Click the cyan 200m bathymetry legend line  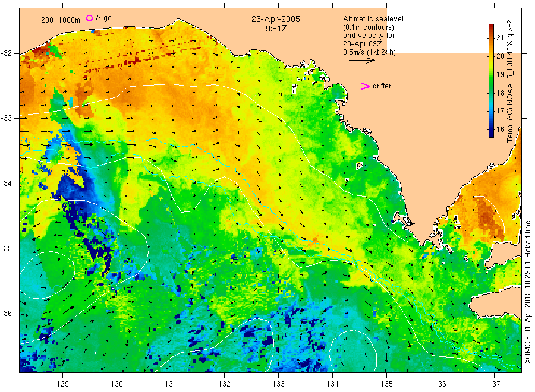tap(50, 25)
